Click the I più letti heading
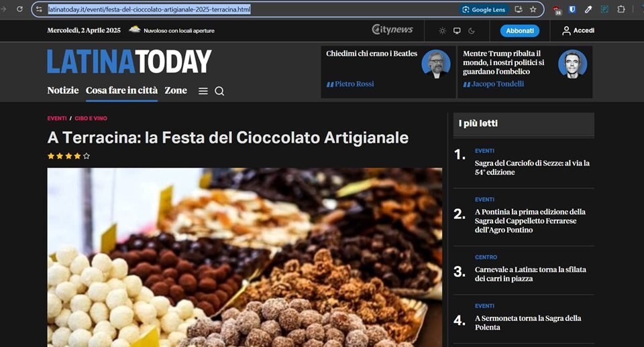This screenshot has width=644, height=347. [x=478, y=123]
